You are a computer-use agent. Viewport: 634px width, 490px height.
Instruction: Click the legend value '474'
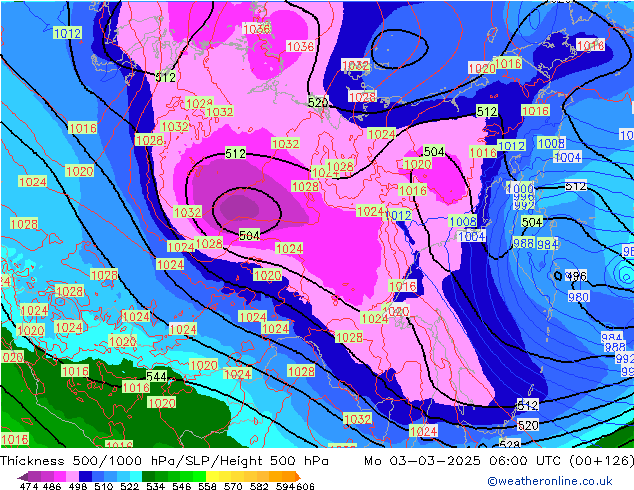(x=29, y=486)
